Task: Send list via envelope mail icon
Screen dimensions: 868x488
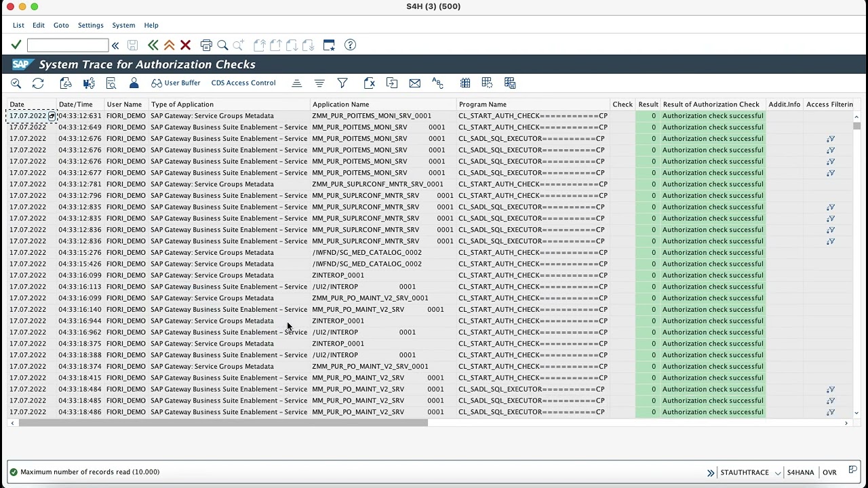Action: click(415, 83)
